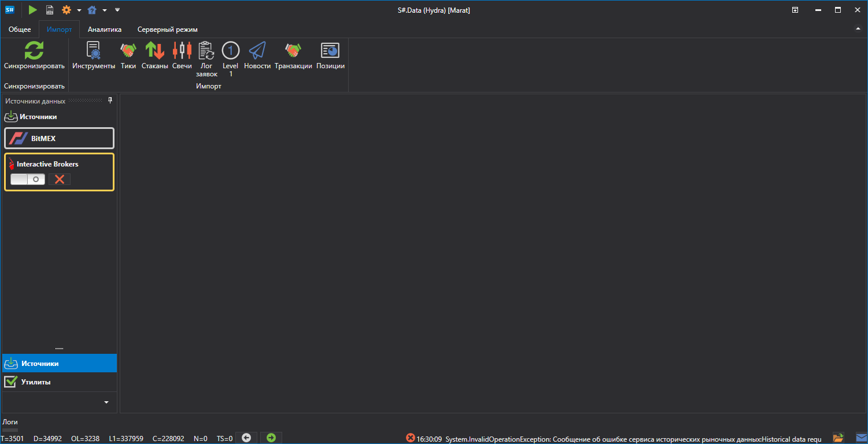The height and width of the screenshot is (444, 868).
Task: Expand navigation pane options arrow
Action: pyautogui.click(x=106, y=402)
